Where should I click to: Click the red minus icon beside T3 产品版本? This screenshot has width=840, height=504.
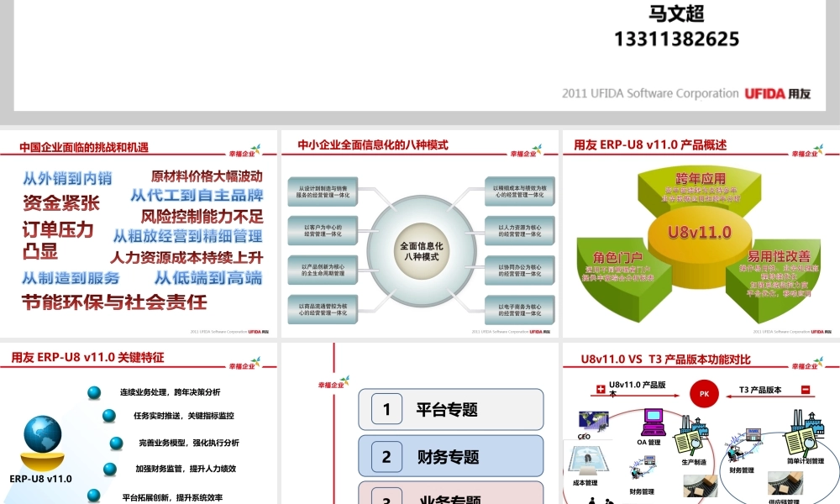[806, 390]
